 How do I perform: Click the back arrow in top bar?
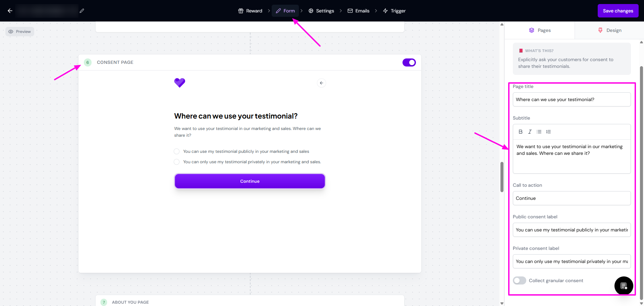(x=10, y=11)
